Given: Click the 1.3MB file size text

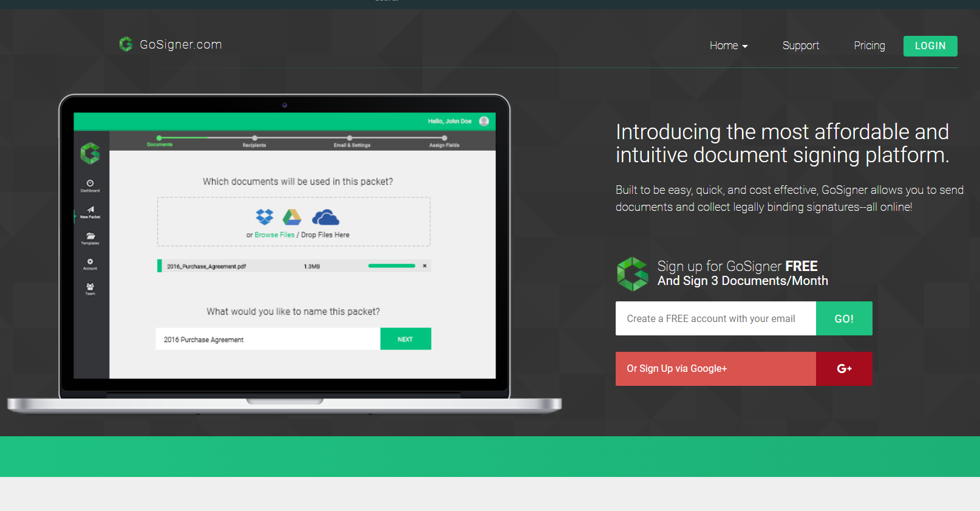Looking at the screenshot, I should (312, 266).
